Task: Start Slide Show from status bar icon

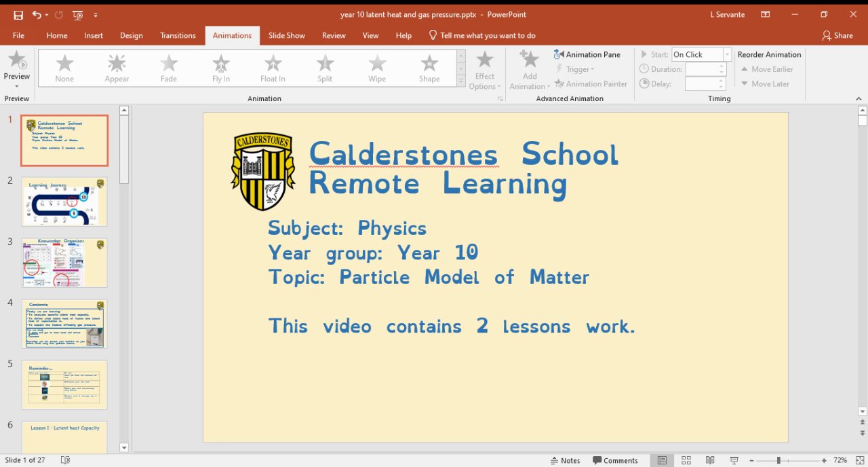Action: click(734, 460)
